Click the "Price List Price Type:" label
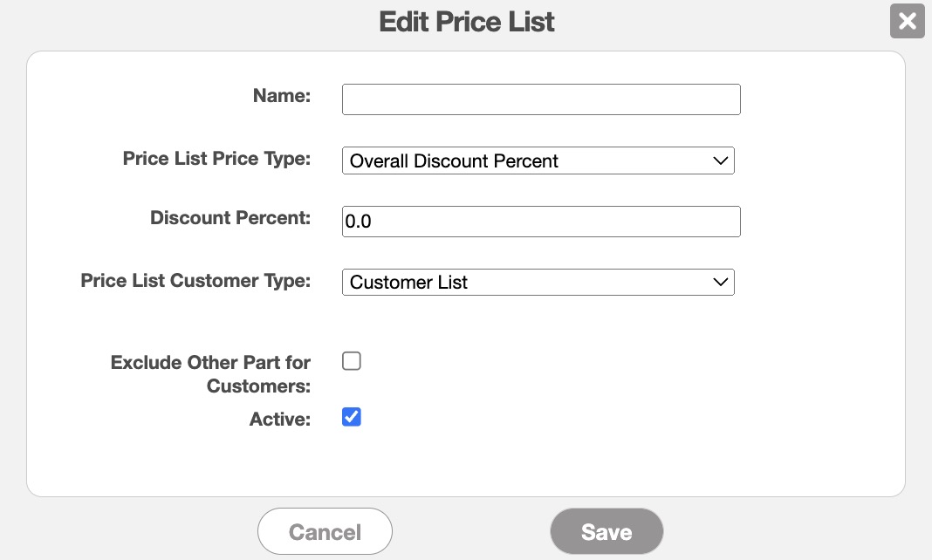The width and height of the screenshot is (932, 560). (216, 159)
